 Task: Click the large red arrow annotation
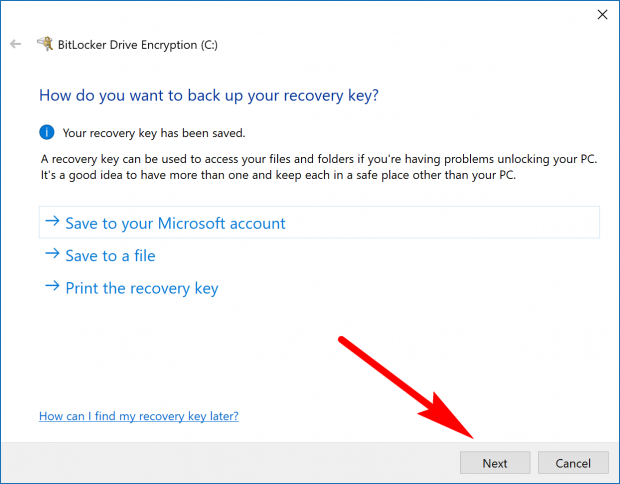410,390
